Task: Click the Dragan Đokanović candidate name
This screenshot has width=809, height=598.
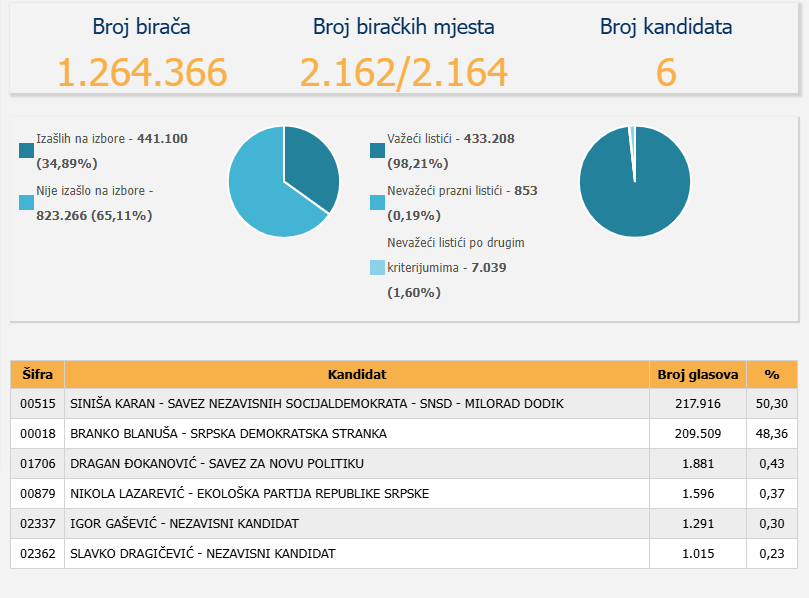Action: pyautogui.click(x=216, y=464)
